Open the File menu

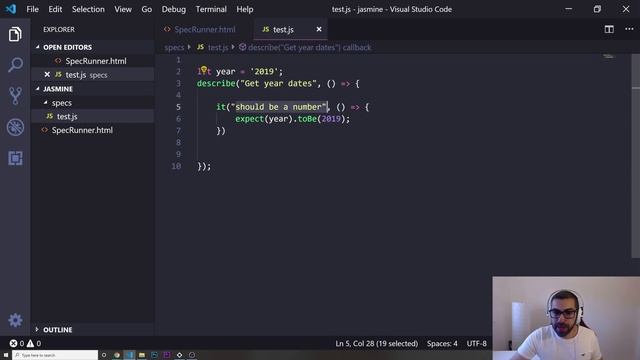[x=32, y=9]
